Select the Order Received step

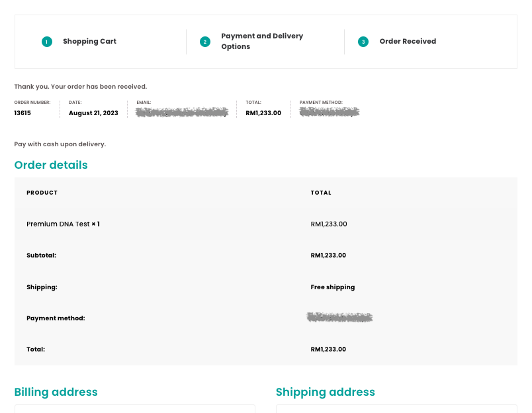click(408, 41)
